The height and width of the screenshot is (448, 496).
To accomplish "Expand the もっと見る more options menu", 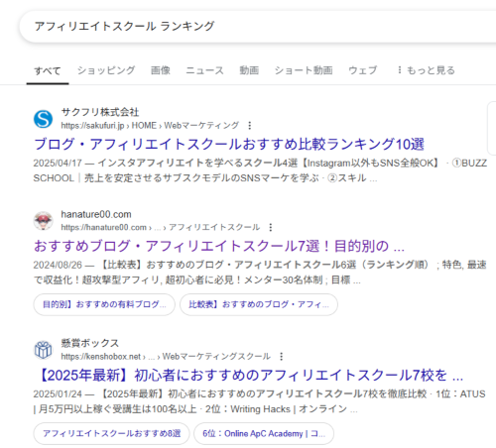I will 426,70.
